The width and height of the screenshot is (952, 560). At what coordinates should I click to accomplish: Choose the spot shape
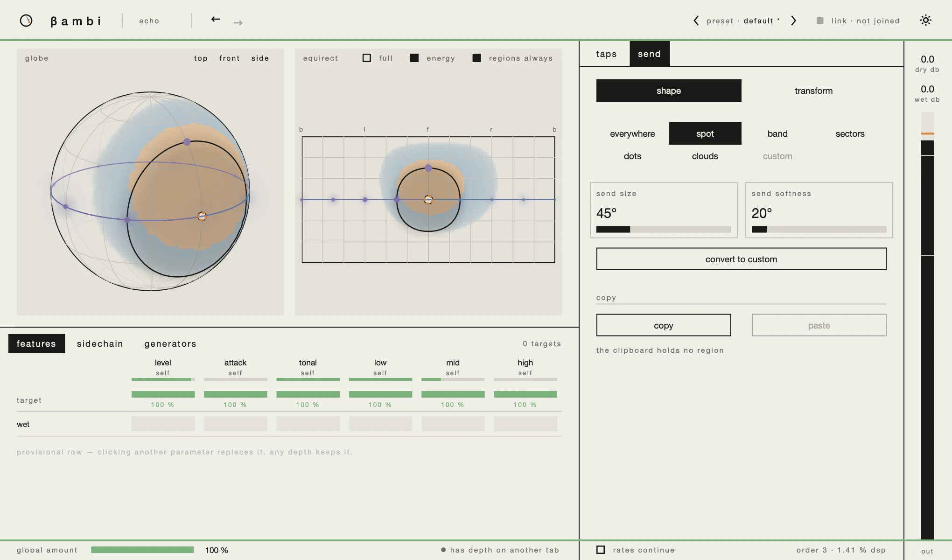(x=705, y=133)
